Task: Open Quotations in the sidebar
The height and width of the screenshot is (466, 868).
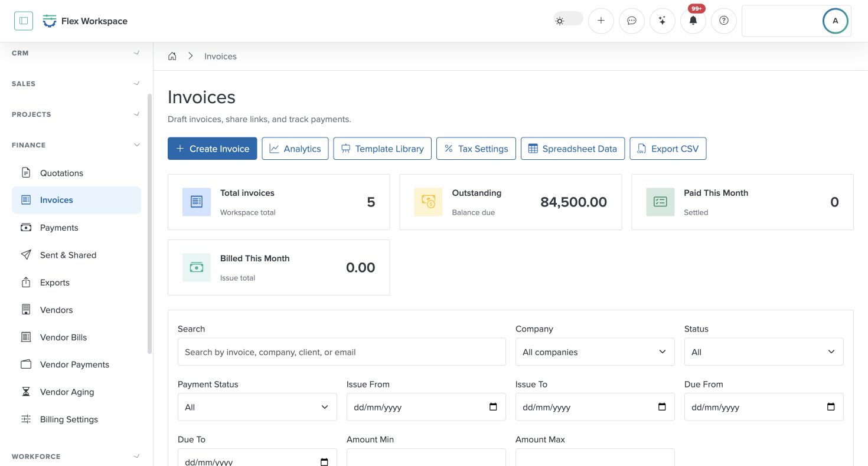Action: click(76, 173)
